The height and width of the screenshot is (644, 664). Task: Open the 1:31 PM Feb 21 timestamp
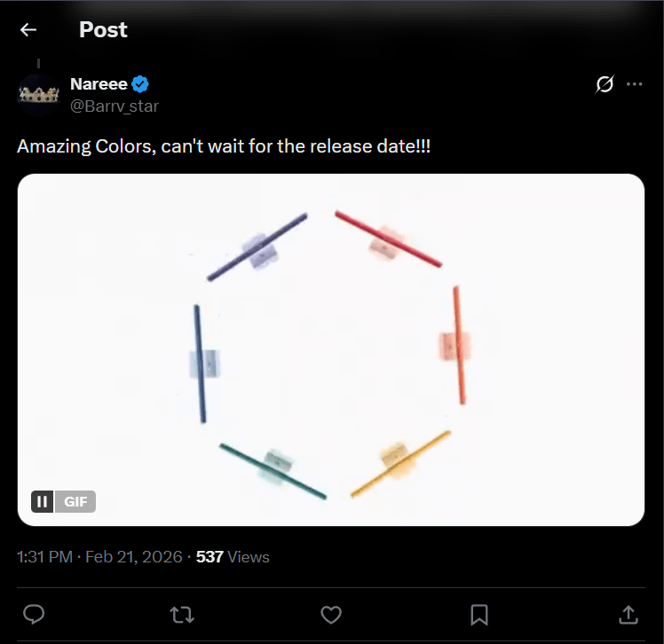99,557
